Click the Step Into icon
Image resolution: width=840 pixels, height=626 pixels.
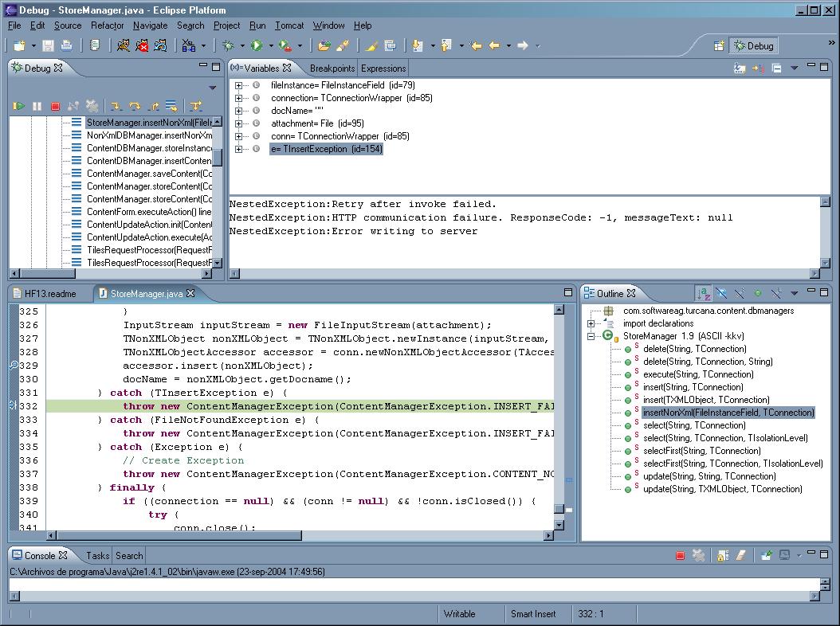[116, 106]
